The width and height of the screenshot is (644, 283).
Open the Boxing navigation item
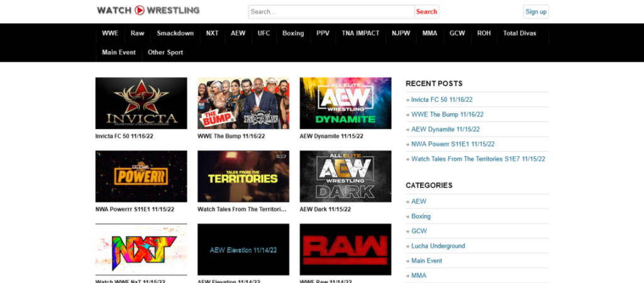pyautogui.click(x=293, y=33)
